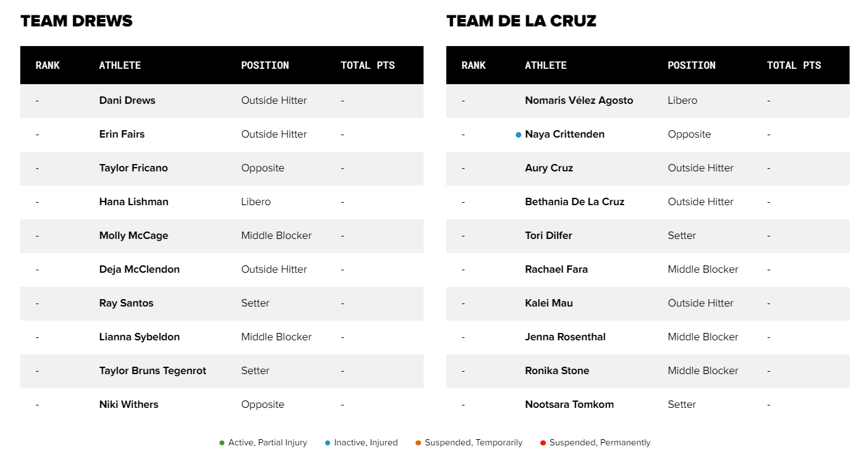Click the blue Inactive, Injured legend dot
Viewport: 868px width, 465px height.
tap(328, 443)
